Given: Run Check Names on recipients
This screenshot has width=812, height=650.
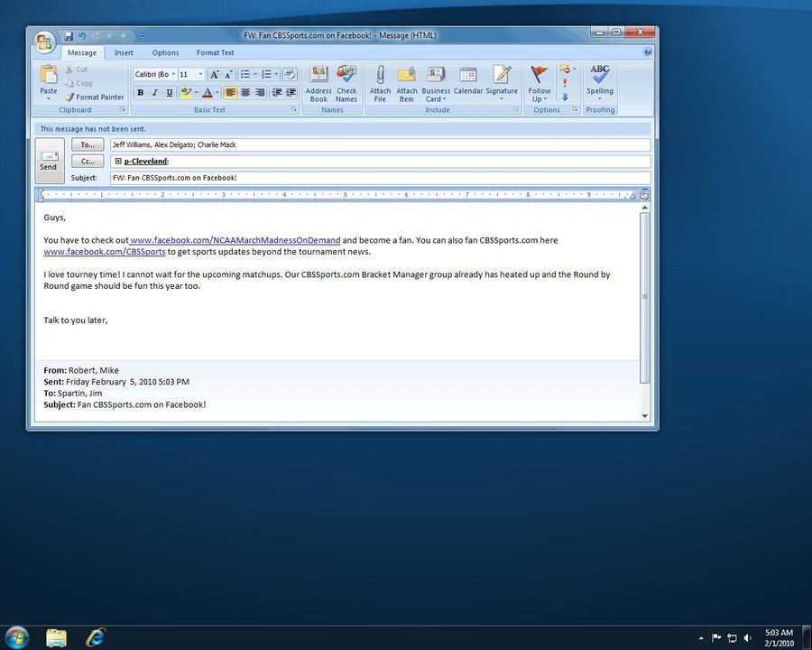Looking at the screenshot, I should 346,83.
